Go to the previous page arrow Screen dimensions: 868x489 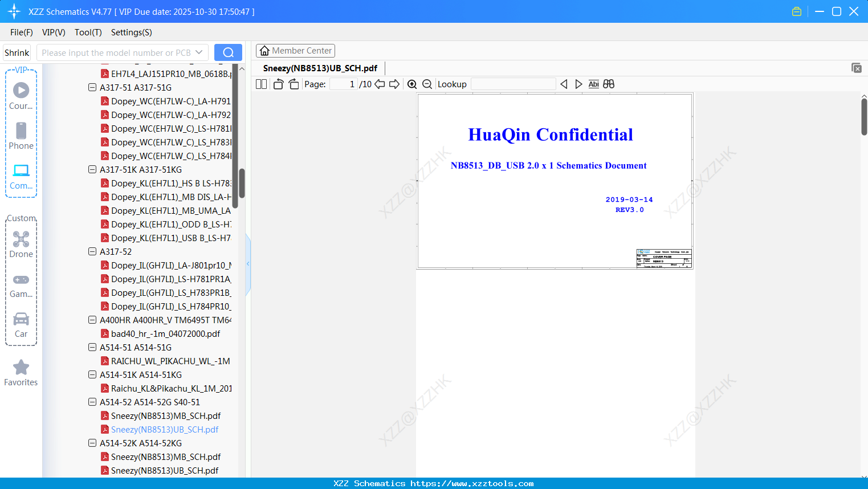380,84
